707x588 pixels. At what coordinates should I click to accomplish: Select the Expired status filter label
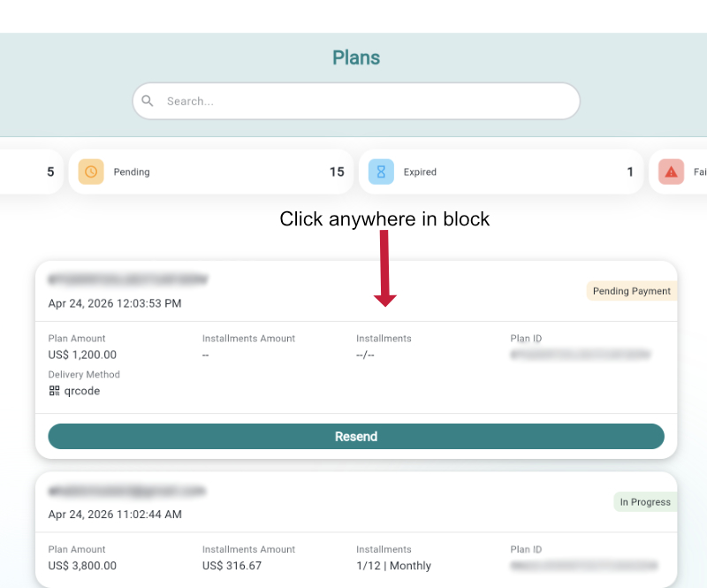tap(420, 172)
